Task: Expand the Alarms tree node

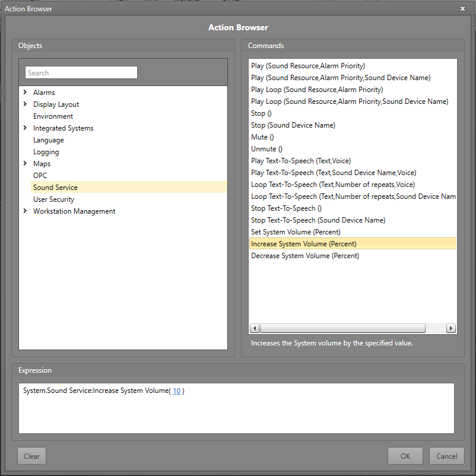Action: (25, 93)
